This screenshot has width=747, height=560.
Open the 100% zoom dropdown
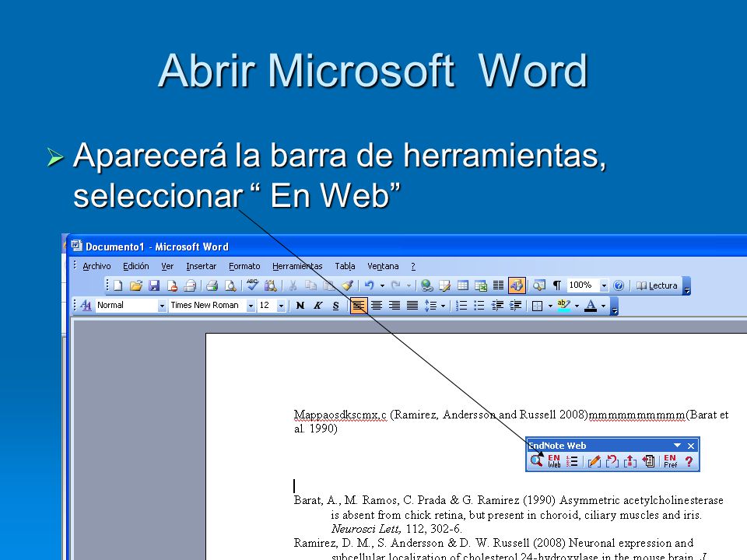604,285
